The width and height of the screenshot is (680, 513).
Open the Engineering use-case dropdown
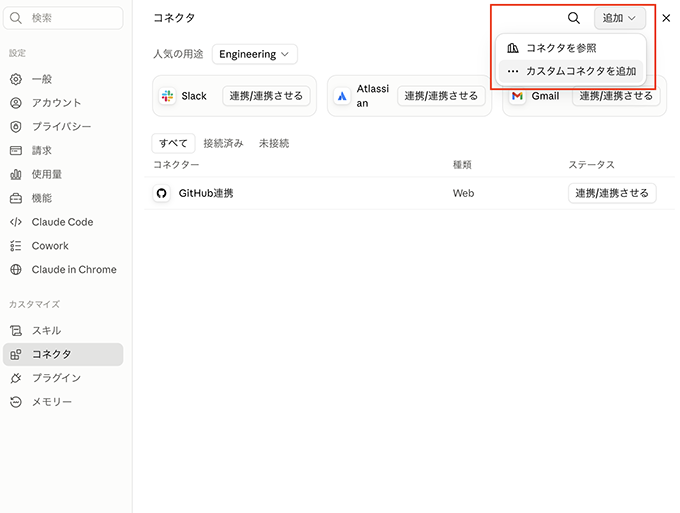pyautogui.click(x=255, y=54)
